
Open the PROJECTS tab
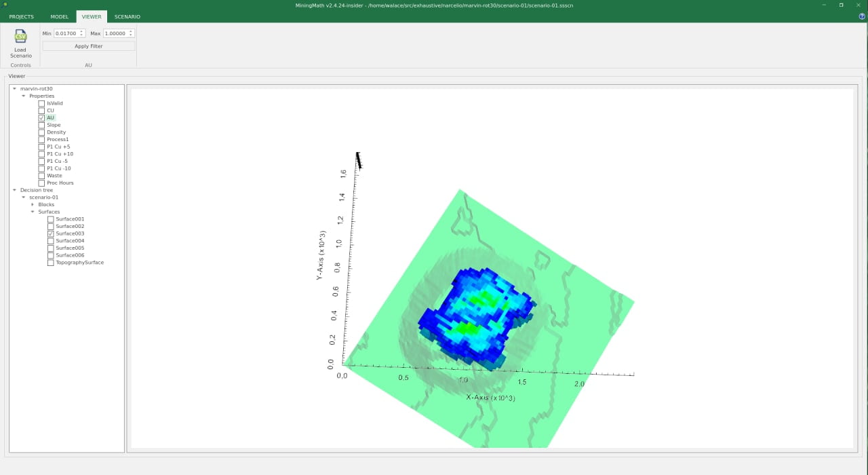pos(21,16)
